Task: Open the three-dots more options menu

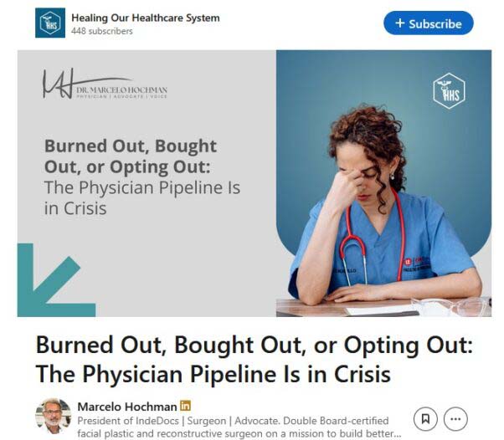Action: coord(455,419)
